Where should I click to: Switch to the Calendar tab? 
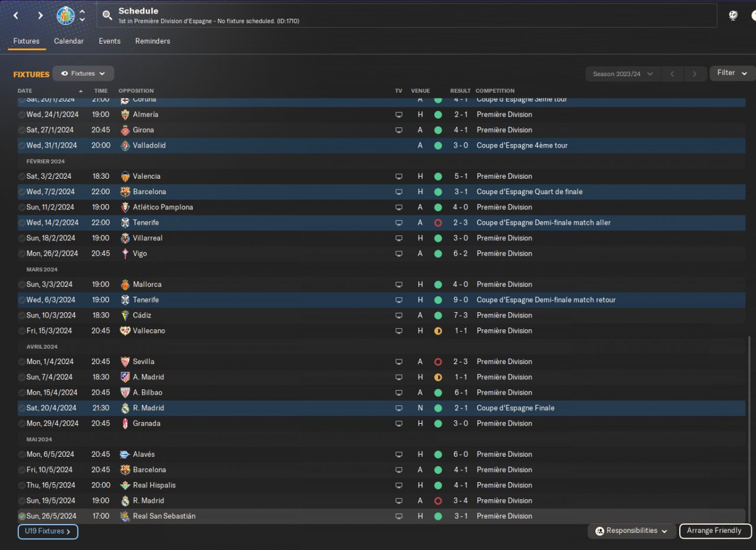(x=69, y=41)
